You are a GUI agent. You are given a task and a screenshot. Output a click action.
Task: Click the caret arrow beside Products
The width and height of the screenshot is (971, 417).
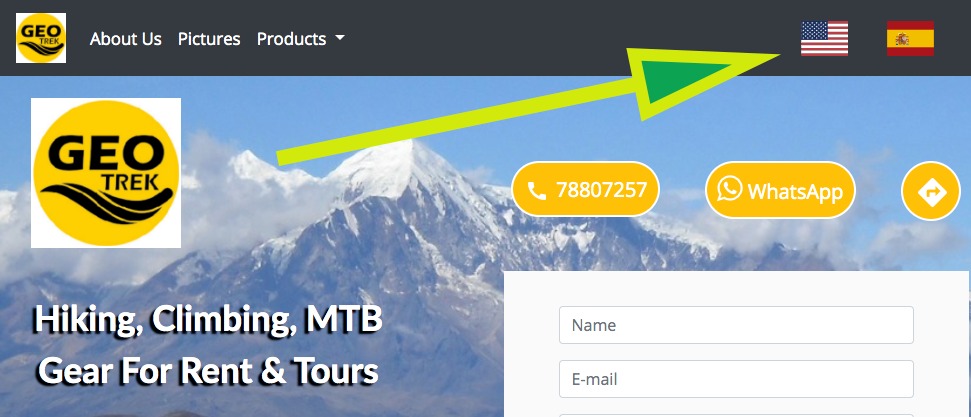[339, 38]
